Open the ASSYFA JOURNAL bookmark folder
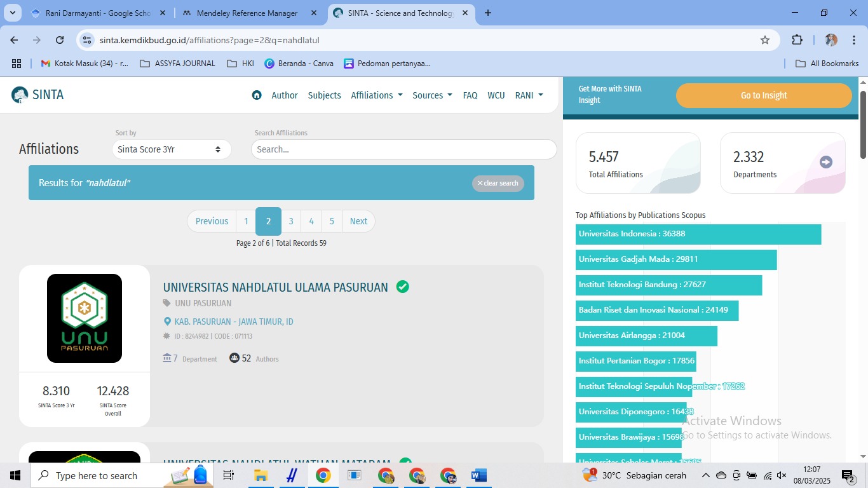The width and height of the screenshot is (868, 488). tap(177, 64)
